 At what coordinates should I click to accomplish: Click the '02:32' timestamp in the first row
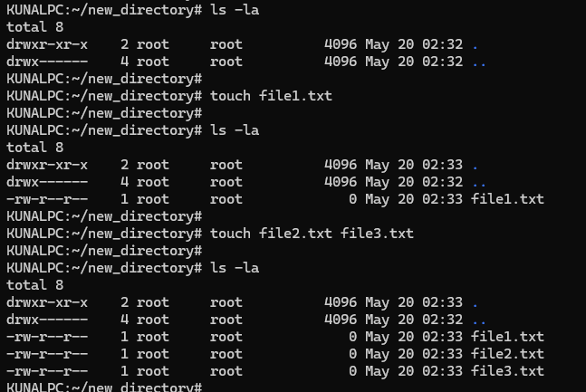(x=443, y=44)
